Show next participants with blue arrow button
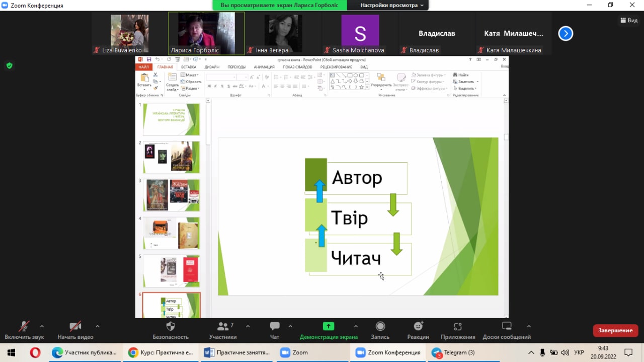Screen dimensions: 644x362 tap(566, 34)
